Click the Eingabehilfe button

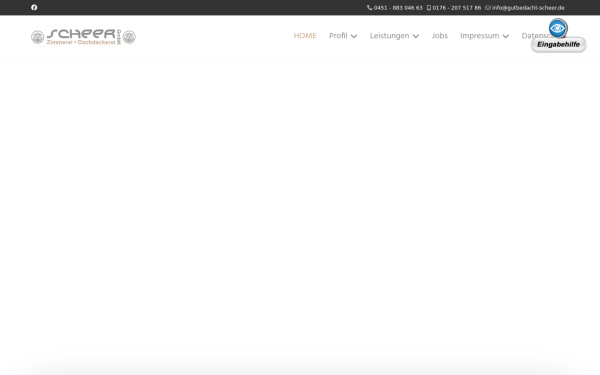click(558, 44)
